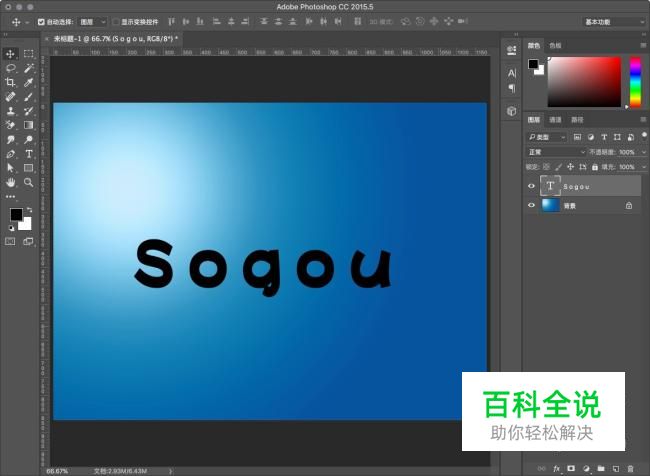
Task: Open the workspace switcher dropdown
Action: (614, 22)
